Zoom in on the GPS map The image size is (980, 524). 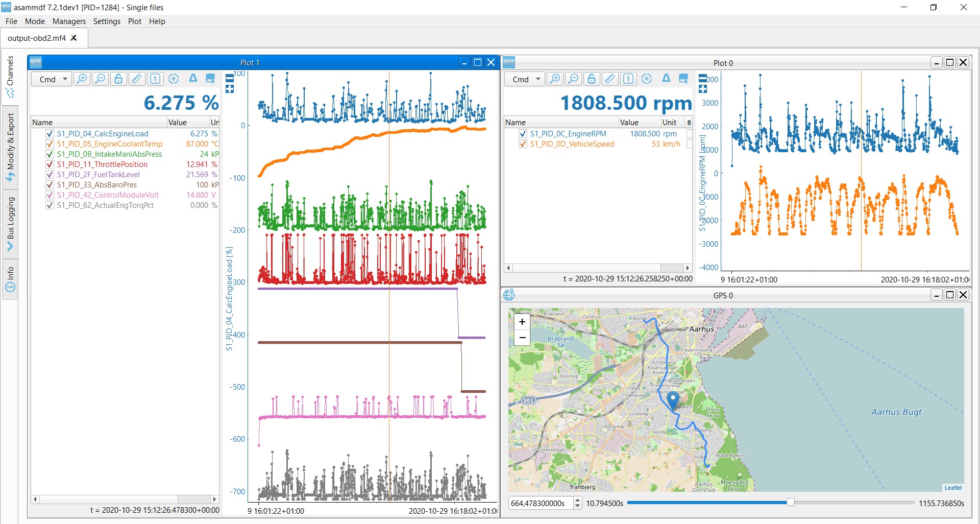coord(522,322)
